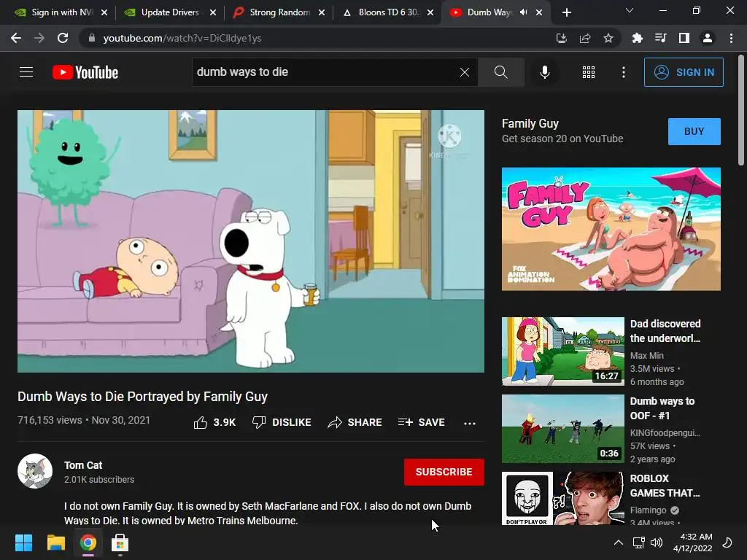Screen dimensions: 747x560
Task: Open Chrome extensions puzzle icon
Action: [638, 38]
